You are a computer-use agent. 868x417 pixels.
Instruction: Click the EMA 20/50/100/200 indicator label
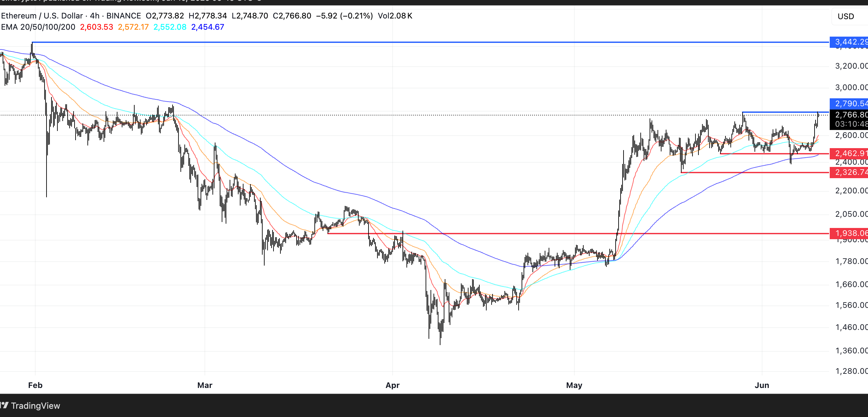38,27
